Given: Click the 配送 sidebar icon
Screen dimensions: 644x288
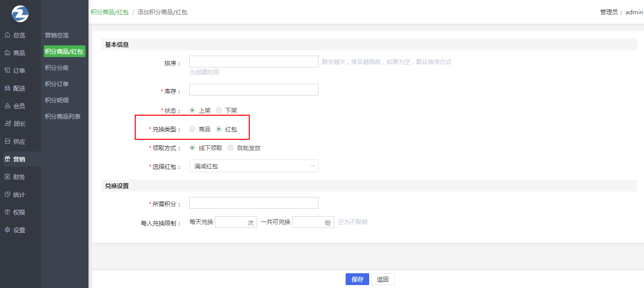Looking at the screenshot, I should tap(7, 88).
